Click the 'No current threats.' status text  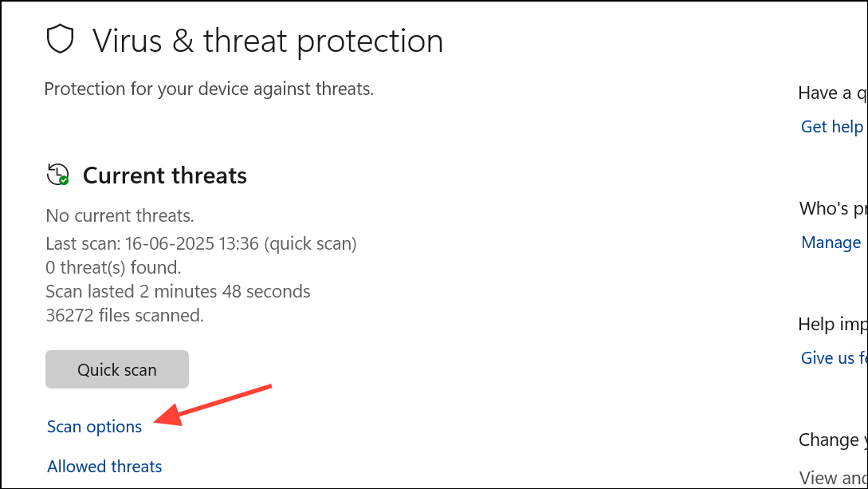[x=120, y=215]
